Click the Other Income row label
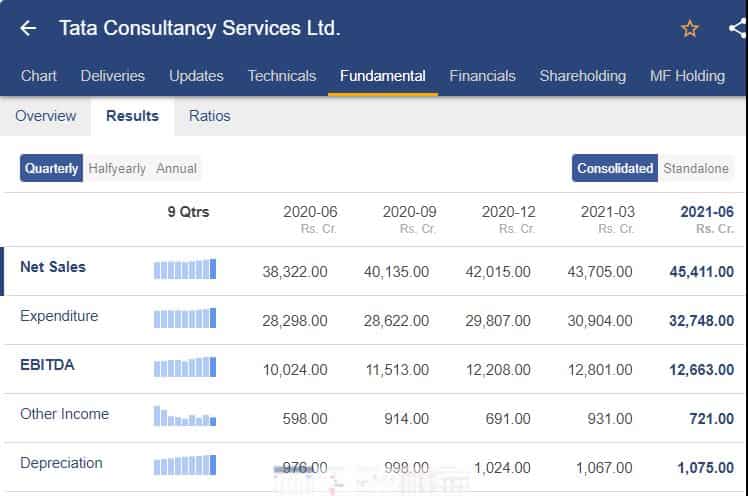 coord(64,414)
